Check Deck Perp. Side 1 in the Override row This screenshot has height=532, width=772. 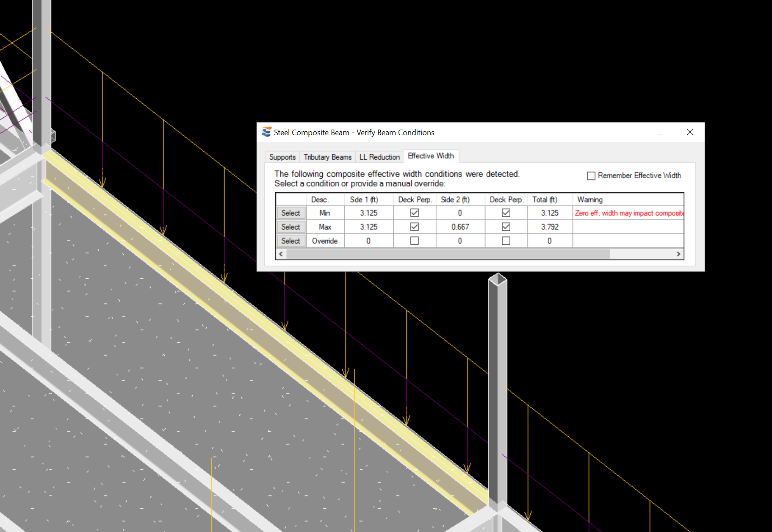(x=414, y=241)
